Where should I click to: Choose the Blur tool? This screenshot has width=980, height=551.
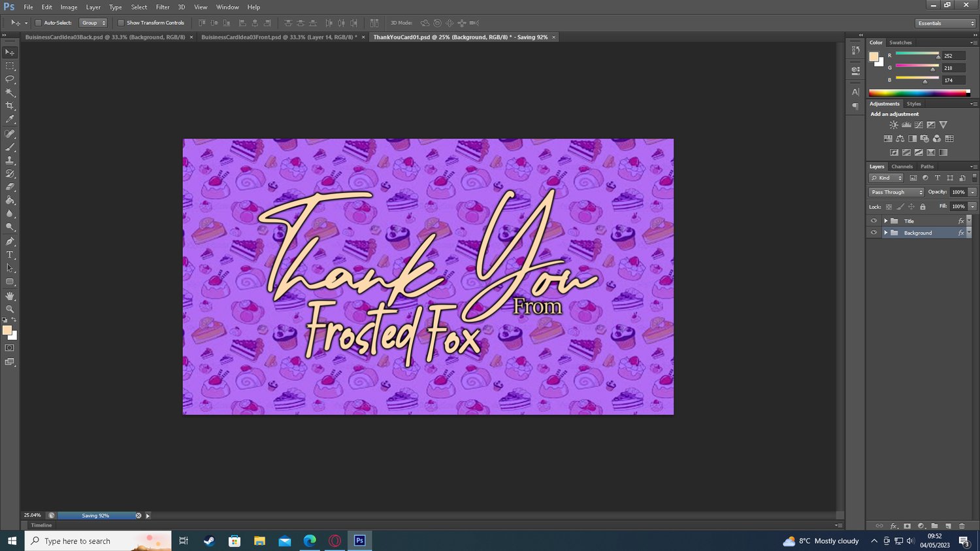[10, 214]
